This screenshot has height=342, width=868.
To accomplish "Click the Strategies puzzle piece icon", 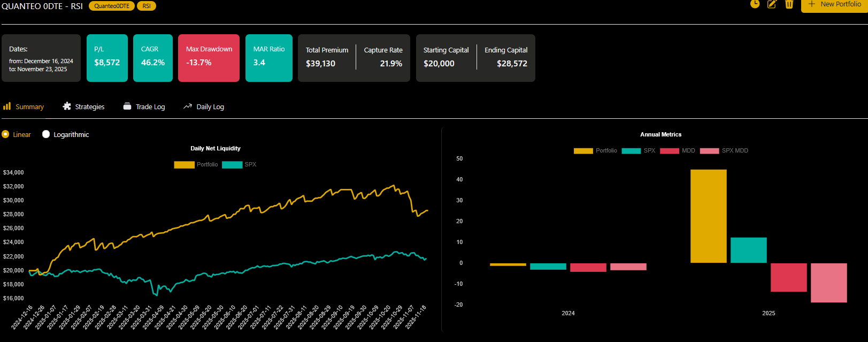I will pyautogui.click(x=67, y=107).
